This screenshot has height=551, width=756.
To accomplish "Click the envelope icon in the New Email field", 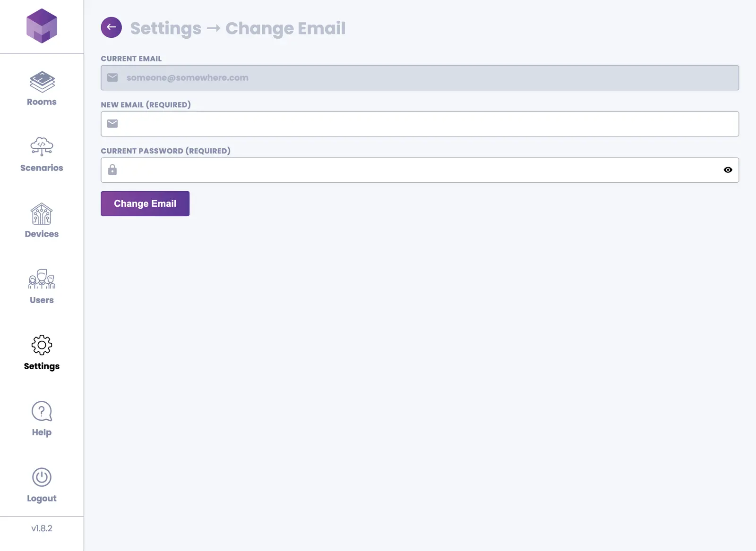I will pyautogui.click(x=112, y=124).
